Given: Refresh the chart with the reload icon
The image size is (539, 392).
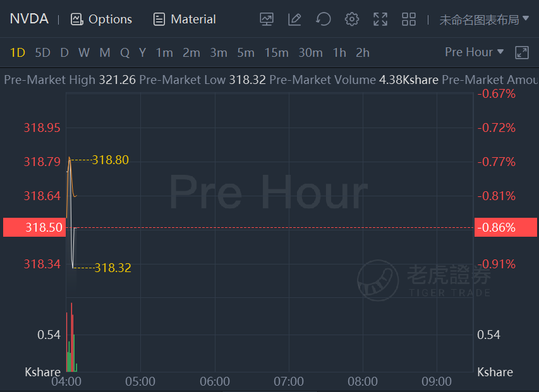Looking at the screenshot, I should [x=323, y=19].
